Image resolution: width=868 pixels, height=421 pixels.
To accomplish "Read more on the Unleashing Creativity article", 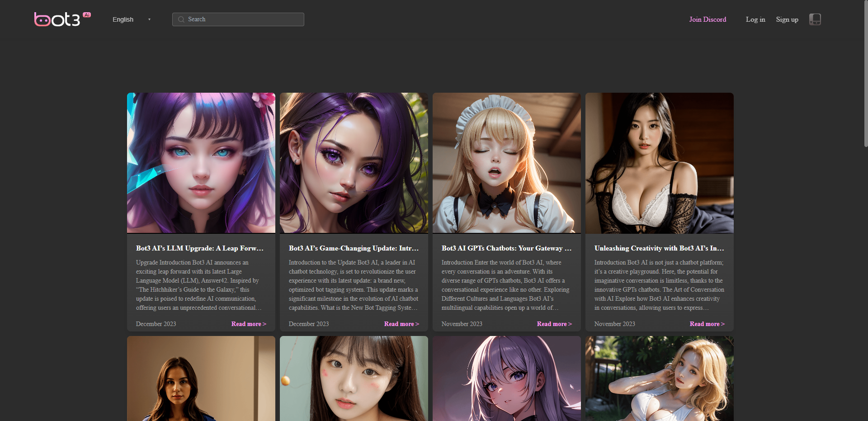I will (707, 324).
